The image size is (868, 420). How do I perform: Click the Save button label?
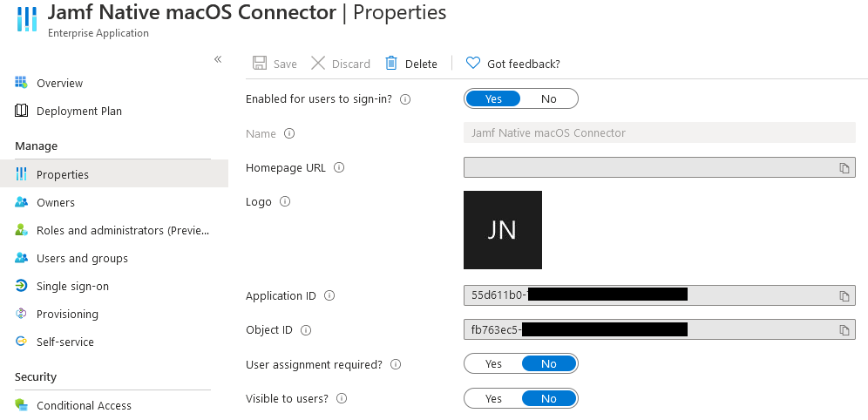(285, 64)
